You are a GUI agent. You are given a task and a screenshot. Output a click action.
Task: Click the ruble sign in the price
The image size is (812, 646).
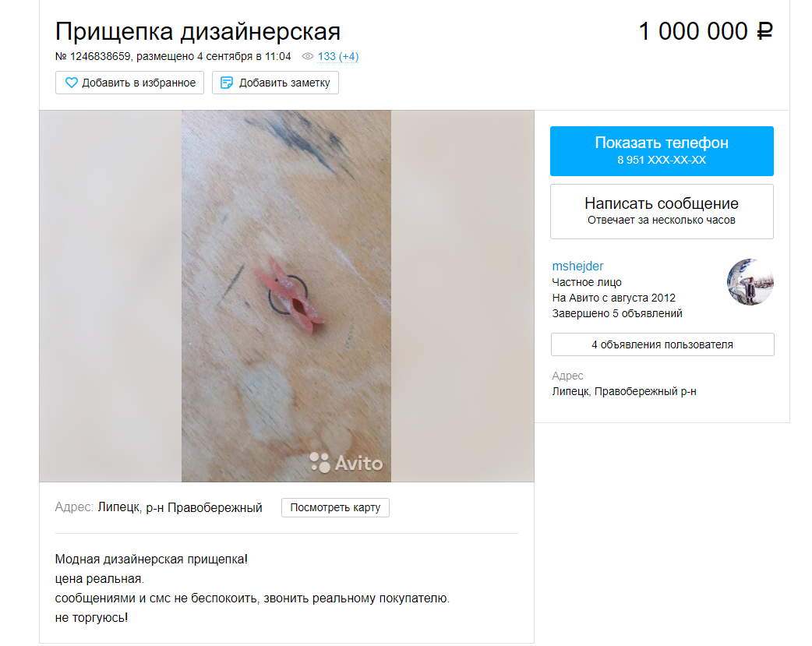click(765, 32)
